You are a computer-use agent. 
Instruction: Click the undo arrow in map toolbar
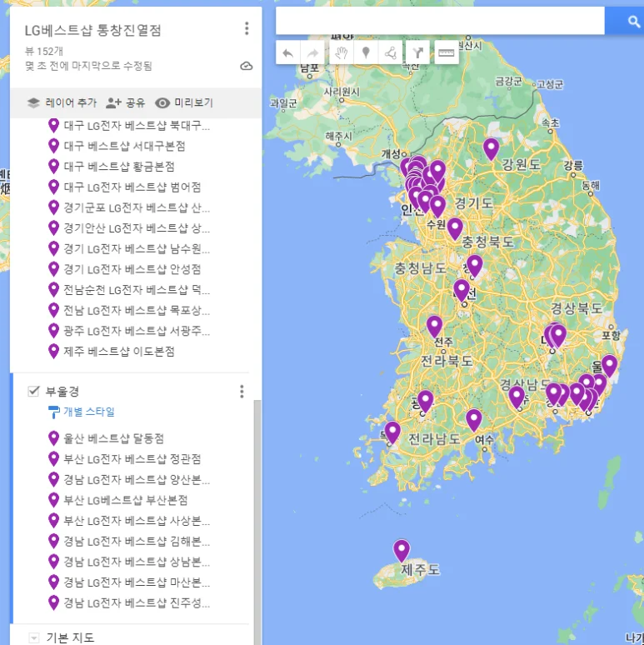coord(288,52)
